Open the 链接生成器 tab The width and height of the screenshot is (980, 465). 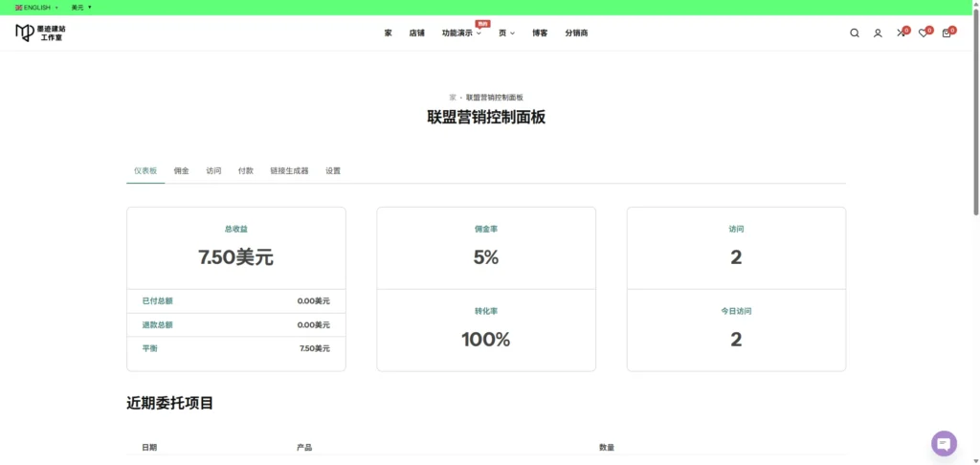[x=289, y=171]
